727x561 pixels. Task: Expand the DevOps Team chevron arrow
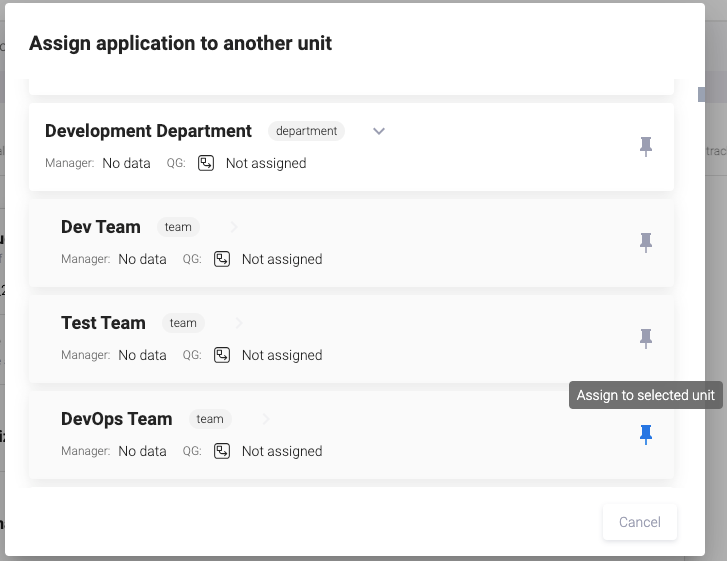(x=266, y=419)
